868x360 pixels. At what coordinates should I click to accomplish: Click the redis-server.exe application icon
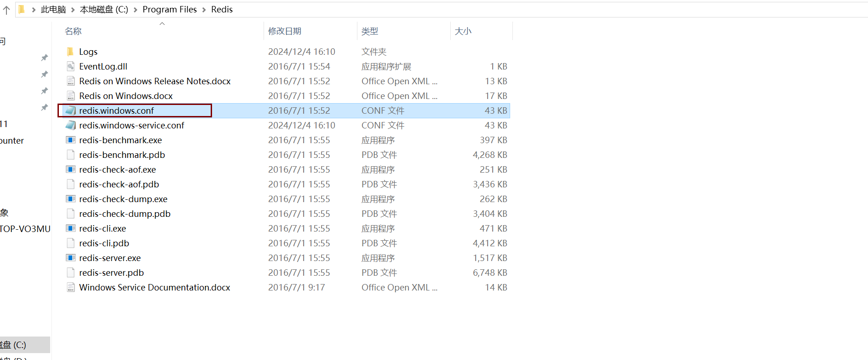tap(70, 258)
